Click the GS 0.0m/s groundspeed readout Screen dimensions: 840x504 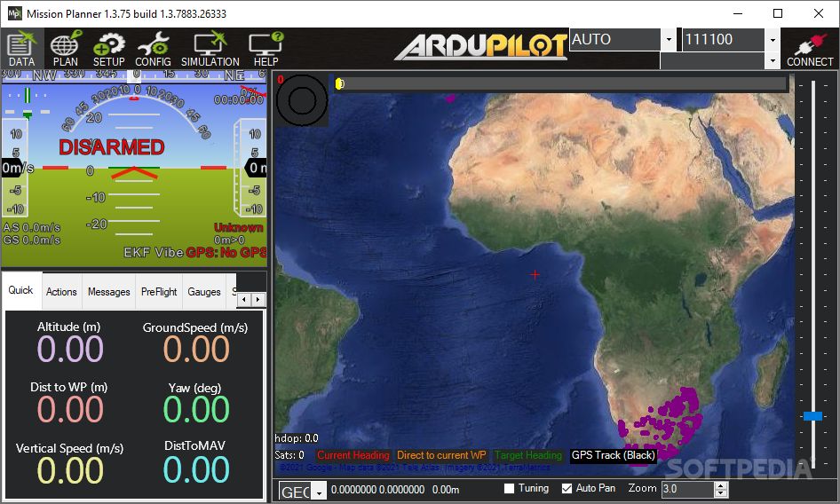click(32, 240)
